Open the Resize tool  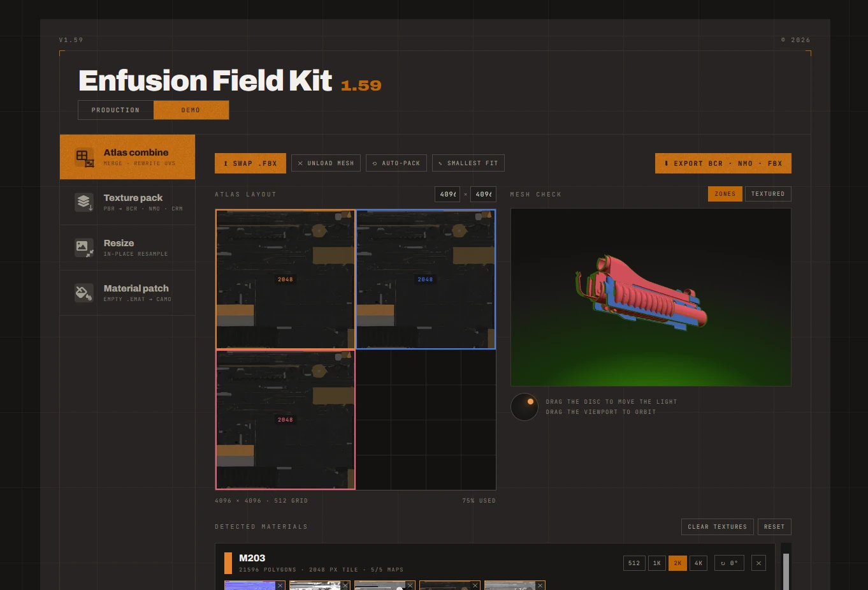click(127, 247)
